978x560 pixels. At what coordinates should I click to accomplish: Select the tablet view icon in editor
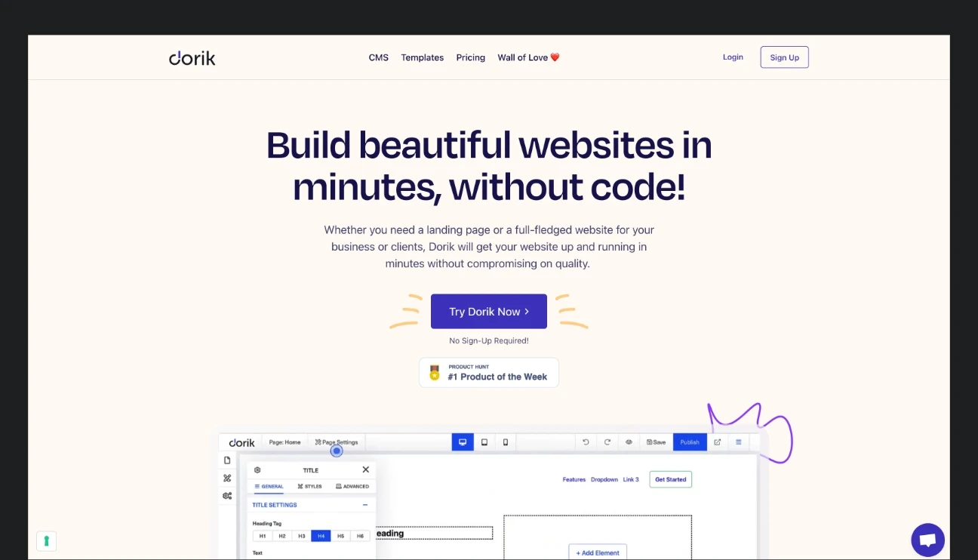click(x=484, y=442)
